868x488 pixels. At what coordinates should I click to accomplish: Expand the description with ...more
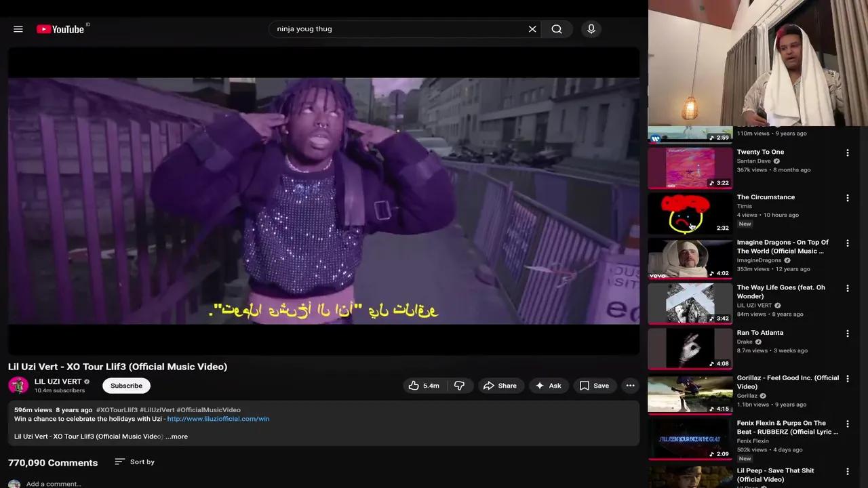point(177,436)
